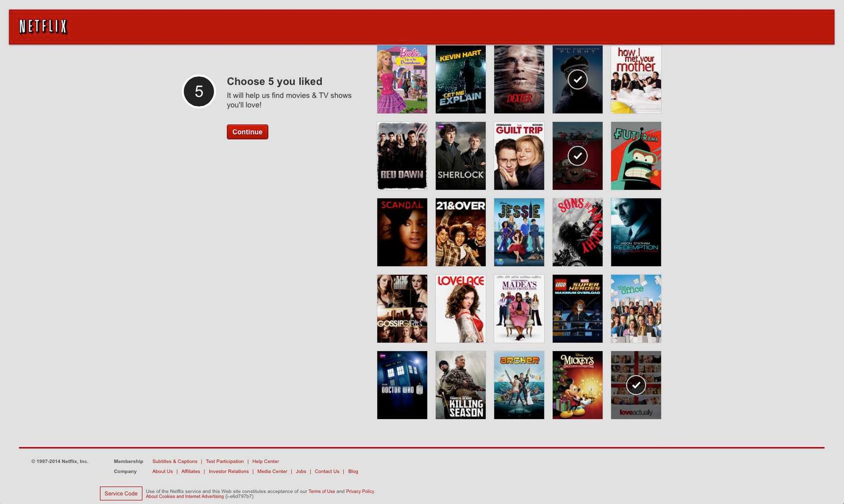Open the Blog link
The height and width of the screenshot is (504, 844).
pos(353,471)
